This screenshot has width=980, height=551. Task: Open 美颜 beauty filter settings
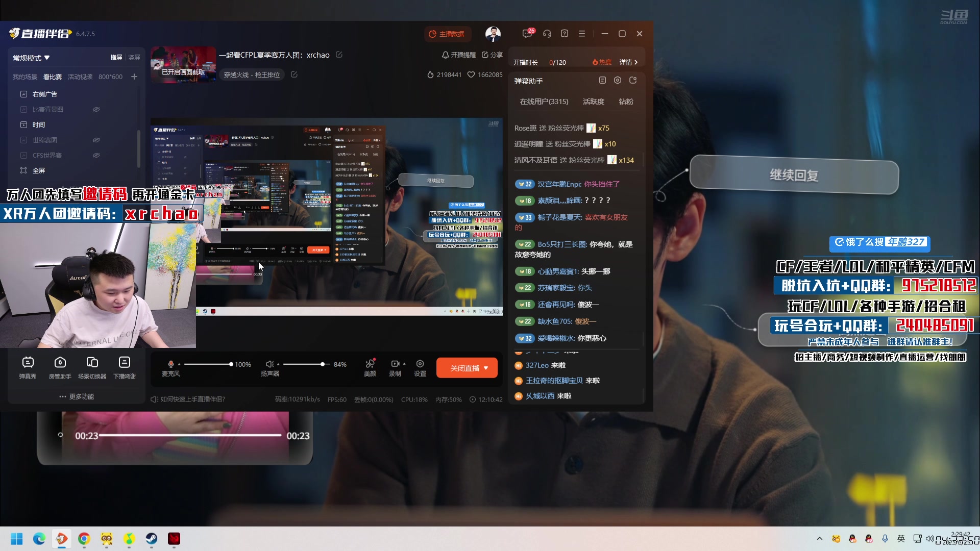click(370, 368)
